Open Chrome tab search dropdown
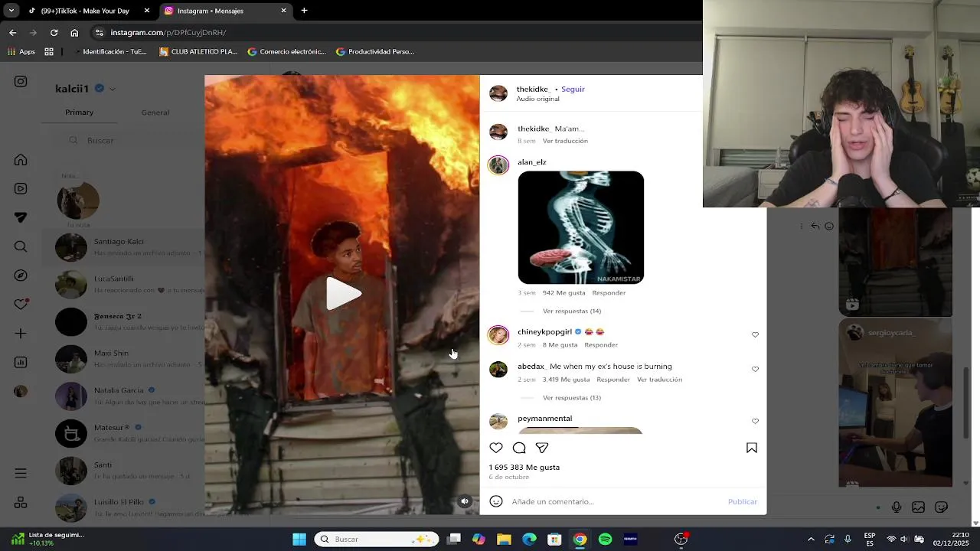The image size is (980, 551). click(11, 11)
